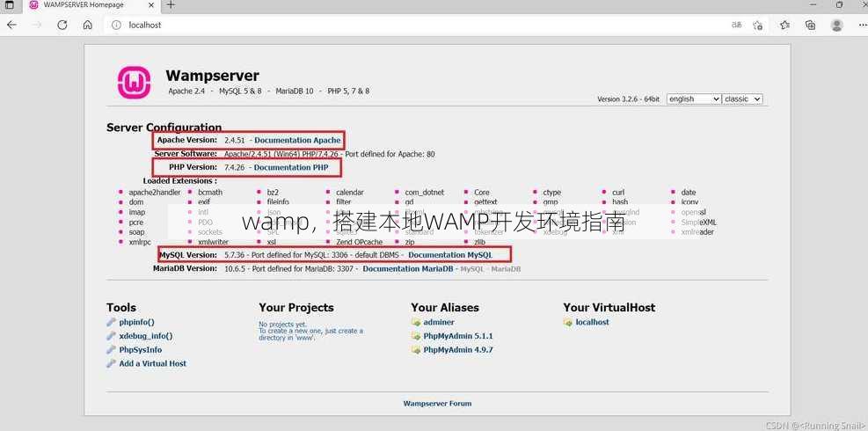
Task: Click the xmlwriter extension entry
Action: click(213, 242)
